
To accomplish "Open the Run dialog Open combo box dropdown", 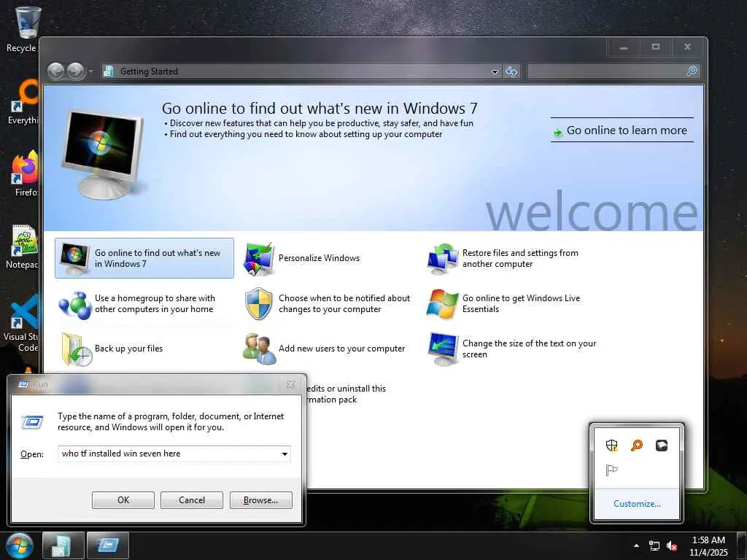I will pos(285,454).
